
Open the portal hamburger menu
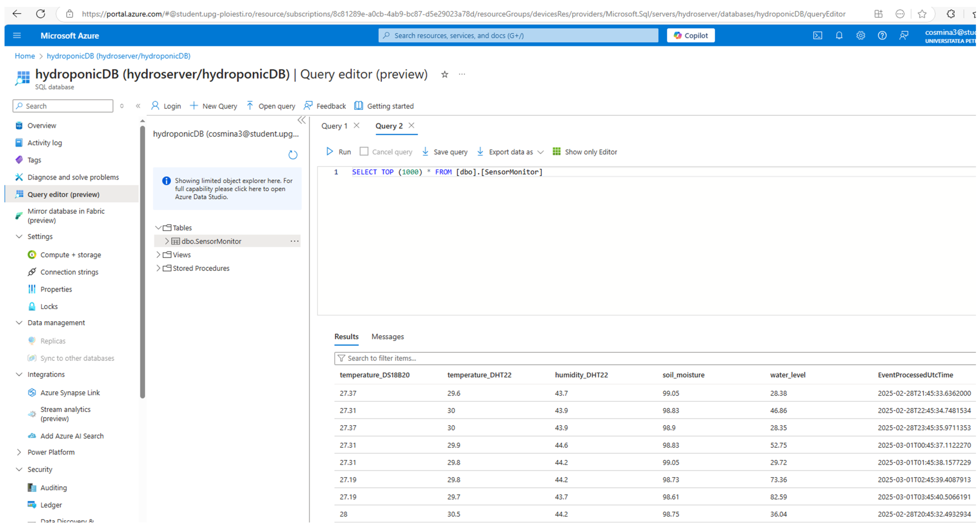(17, 35)
